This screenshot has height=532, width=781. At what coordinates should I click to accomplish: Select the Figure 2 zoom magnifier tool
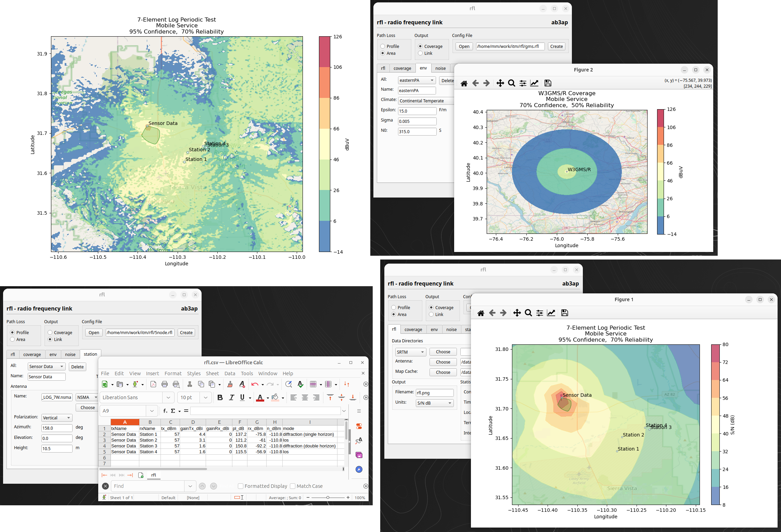pyautogui.click(x=512, y=83)
